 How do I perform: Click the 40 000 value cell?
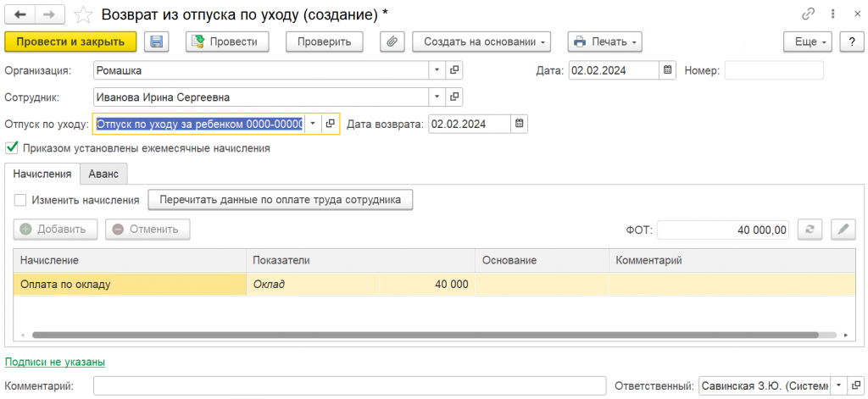[x=427, y=285]
